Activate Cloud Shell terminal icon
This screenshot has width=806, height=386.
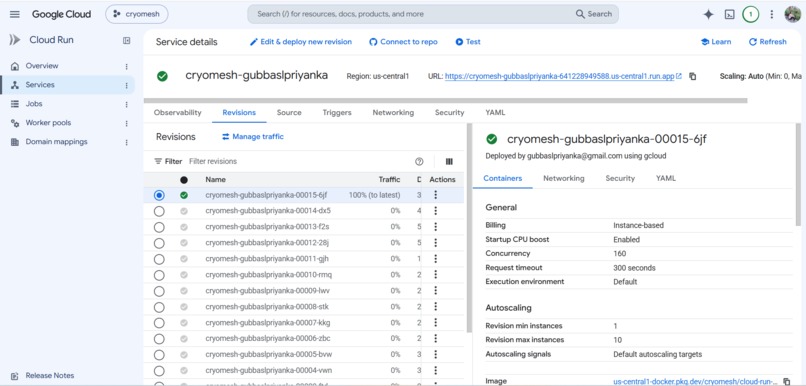coord(729,14)
